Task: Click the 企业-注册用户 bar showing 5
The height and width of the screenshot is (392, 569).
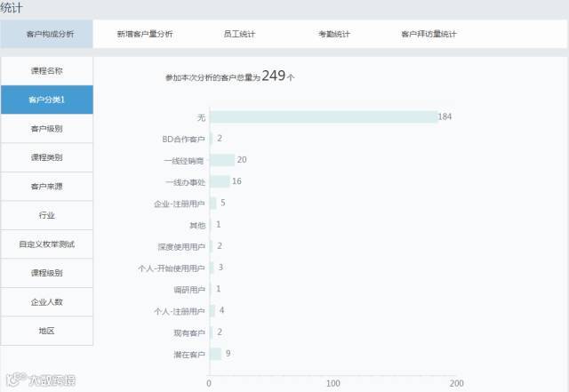Action: coord(213,204)
